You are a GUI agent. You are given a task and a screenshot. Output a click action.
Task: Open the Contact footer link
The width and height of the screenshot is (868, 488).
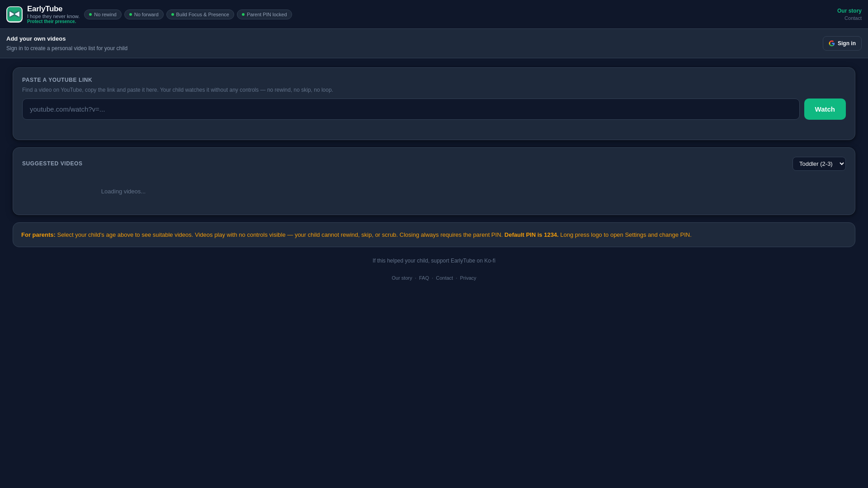444,278
